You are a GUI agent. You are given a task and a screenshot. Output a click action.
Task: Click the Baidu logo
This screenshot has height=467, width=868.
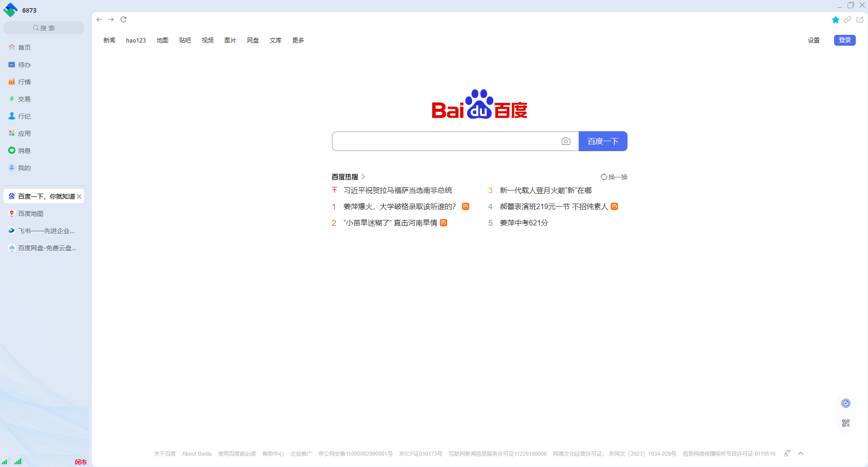(480, 104)
